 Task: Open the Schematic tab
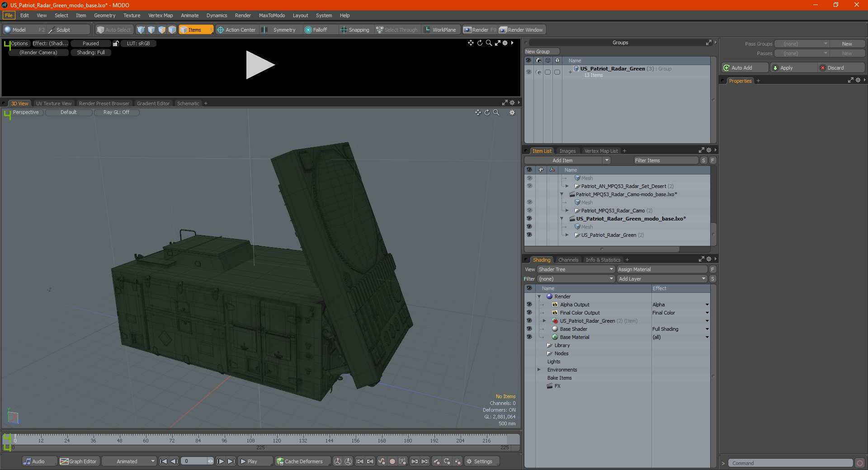(188, 103)
